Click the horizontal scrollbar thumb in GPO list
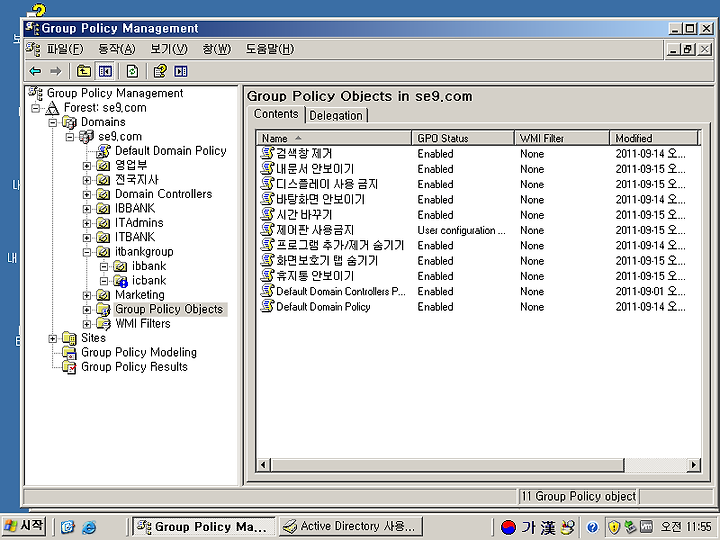 point(447,465)
